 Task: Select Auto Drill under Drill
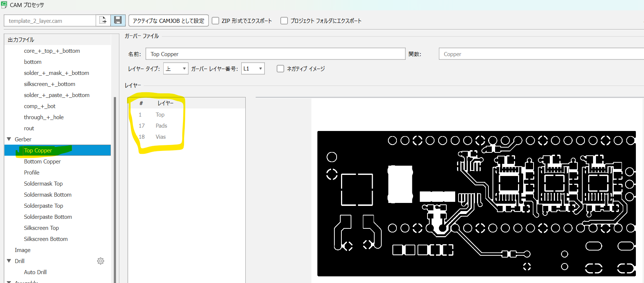35,272
